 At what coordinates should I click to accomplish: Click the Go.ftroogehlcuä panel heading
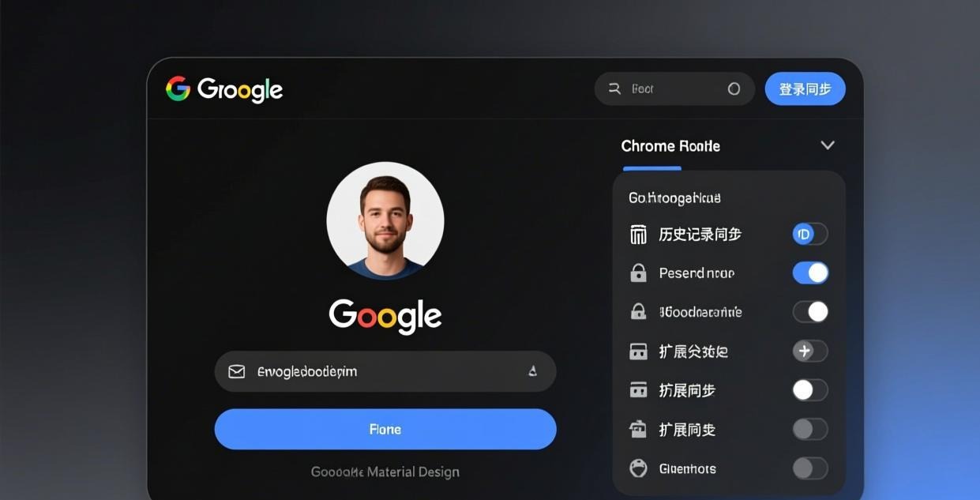(x=674, y=197)
